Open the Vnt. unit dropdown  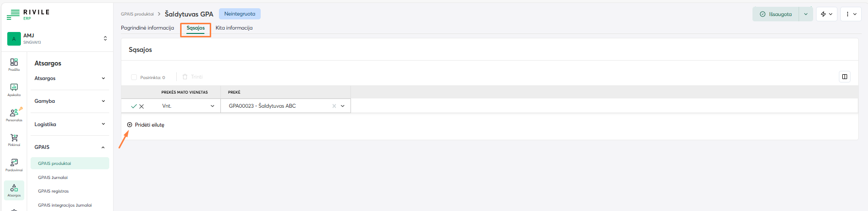coord(212,106)
